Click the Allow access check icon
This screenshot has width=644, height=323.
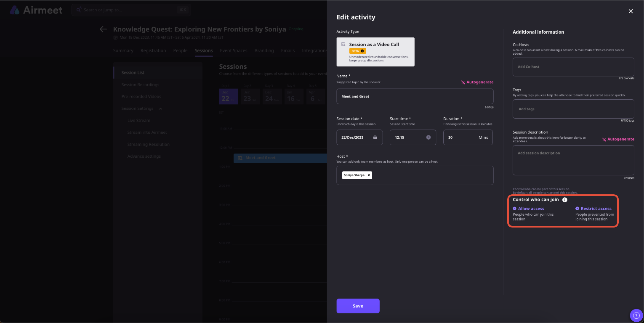pos(514,209)
